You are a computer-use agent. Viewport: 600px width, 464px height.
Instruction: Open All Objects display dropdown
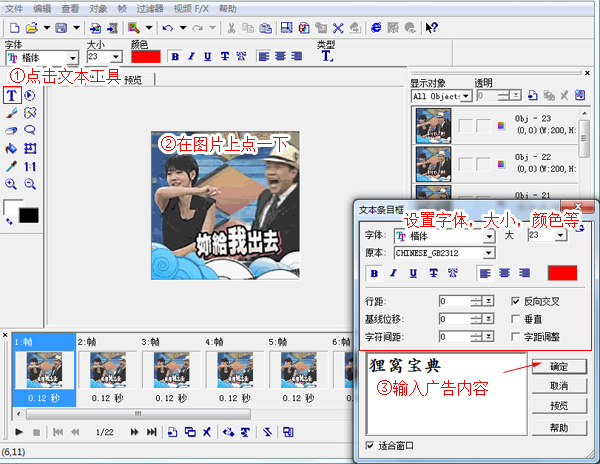click(x=466, y=96)
